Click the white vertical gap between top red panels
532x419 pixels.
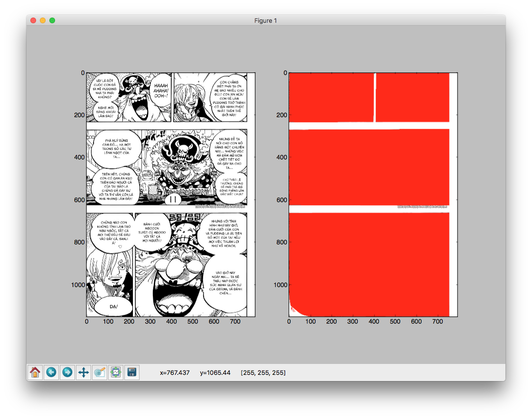375,98
